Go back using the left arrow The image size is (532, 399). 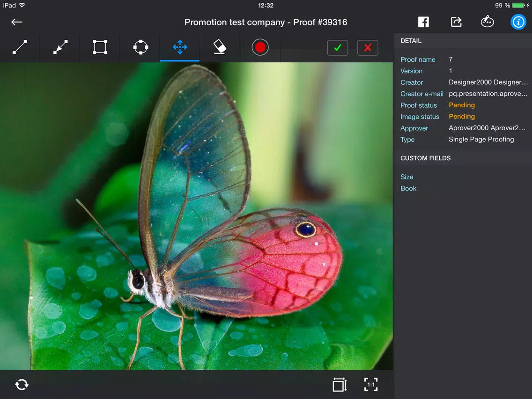[17, 22]
